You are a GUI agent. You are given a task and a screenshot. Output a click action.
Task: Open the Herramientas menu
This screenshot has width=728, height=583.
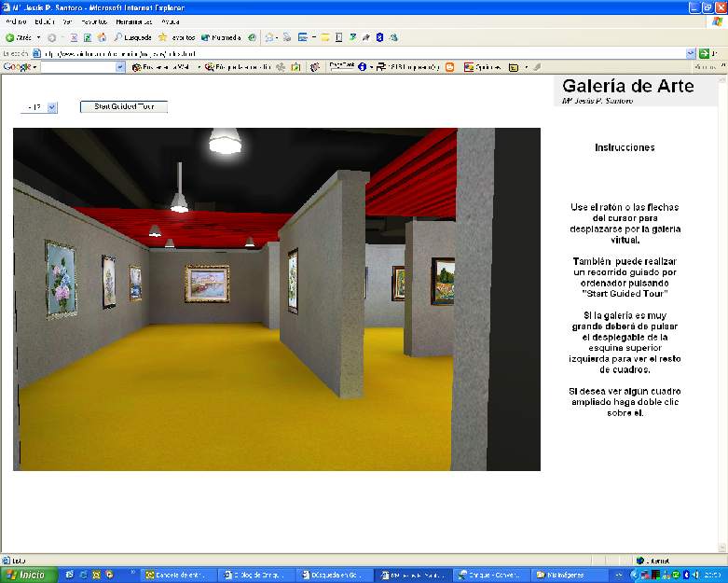click(134, 21)
